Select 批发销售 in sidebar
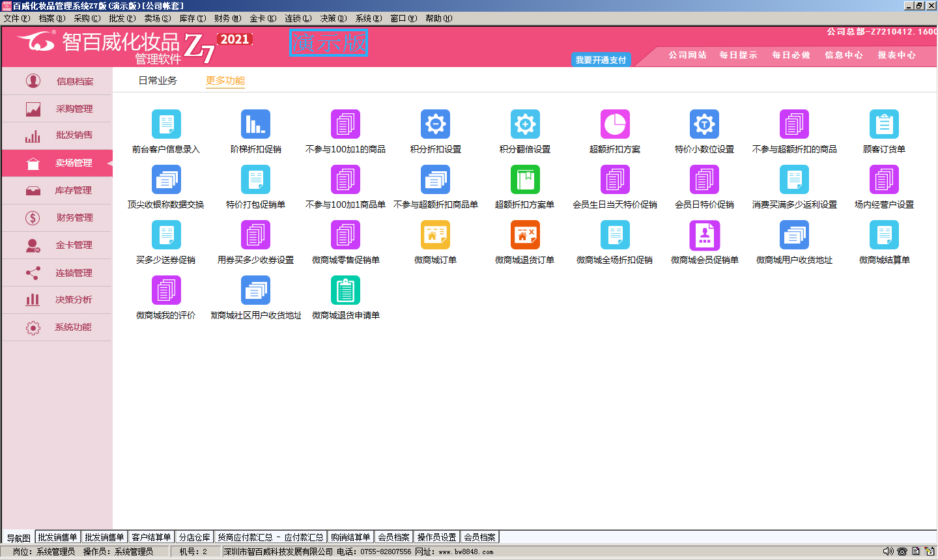938x560 pixels. (57, 135)
